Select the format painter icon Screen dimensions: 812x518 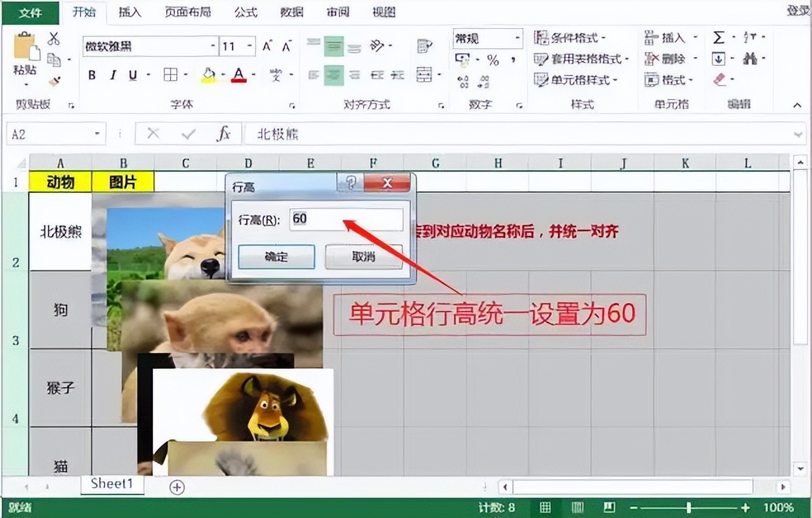tap(53, 81)
